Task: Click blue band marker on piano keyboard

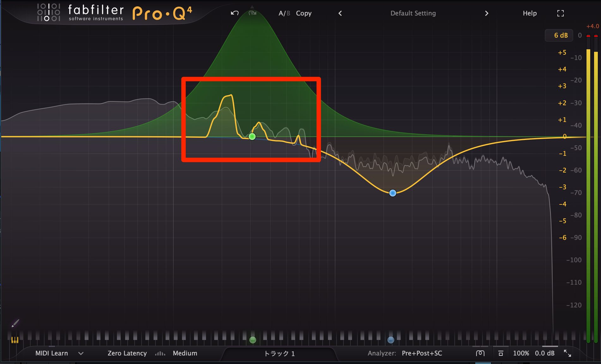Action: (x=391, y=340)
